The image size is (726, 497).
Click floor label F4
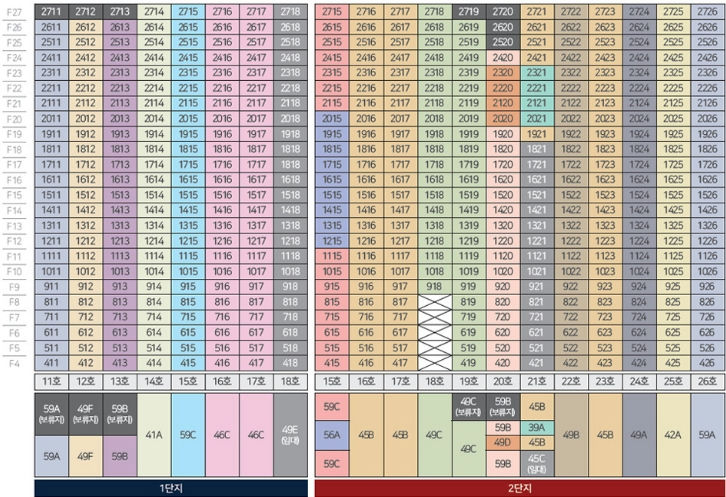(x=14, y=364)
